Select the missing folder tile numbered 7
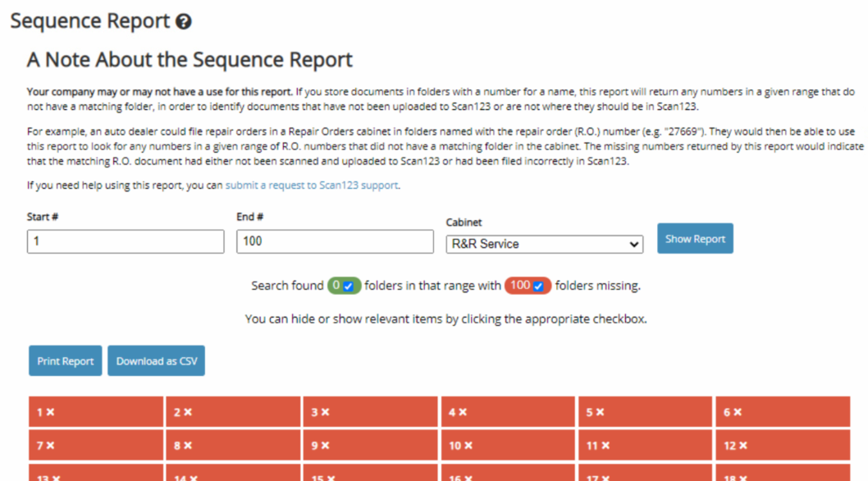The height and width of the screenshot is (481, 868). 96,446
